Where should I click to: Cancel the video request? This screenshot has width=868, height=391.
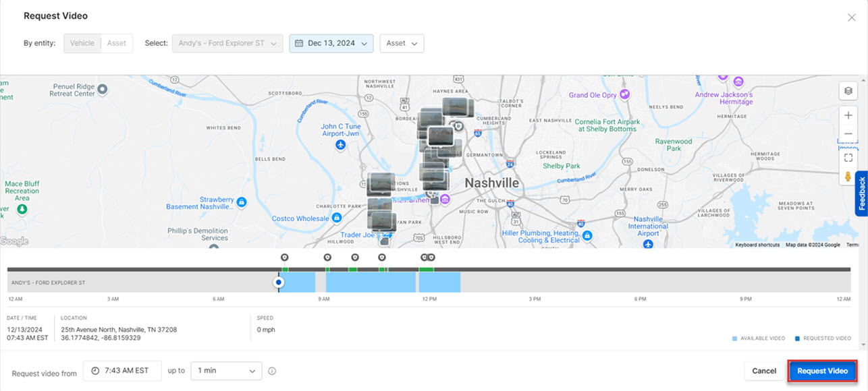pyautogui.click(x=763, y=370)
